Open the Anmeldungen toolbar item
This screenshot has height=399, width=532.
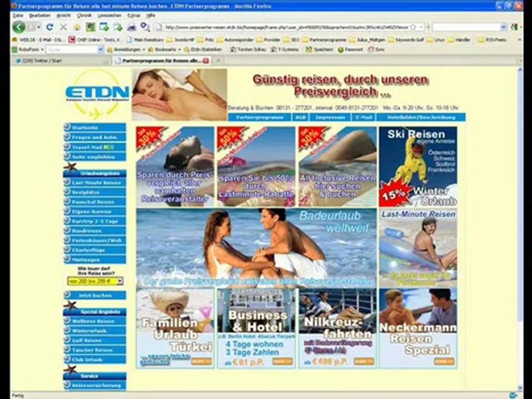pos(126,49)
